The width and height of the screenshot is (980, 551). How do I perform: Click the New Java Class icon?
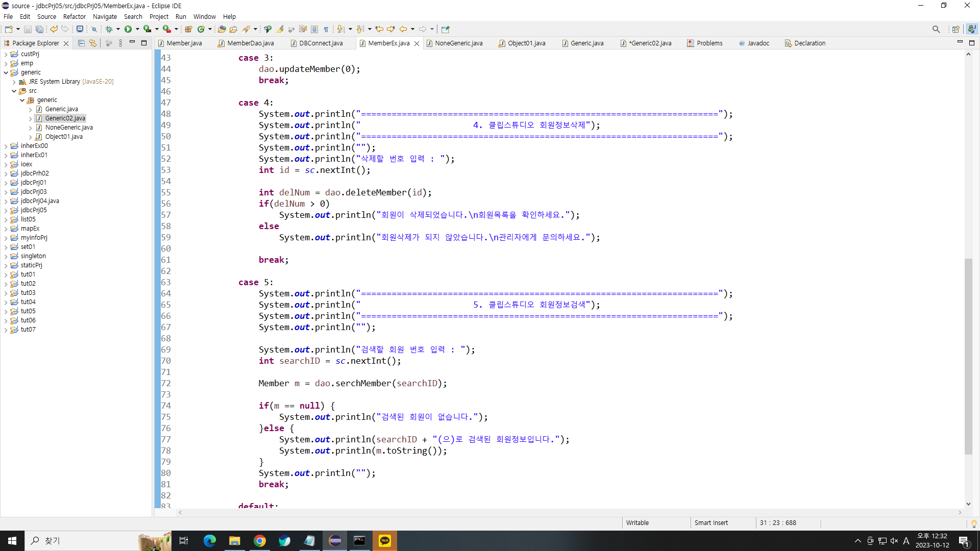[201, 29]
